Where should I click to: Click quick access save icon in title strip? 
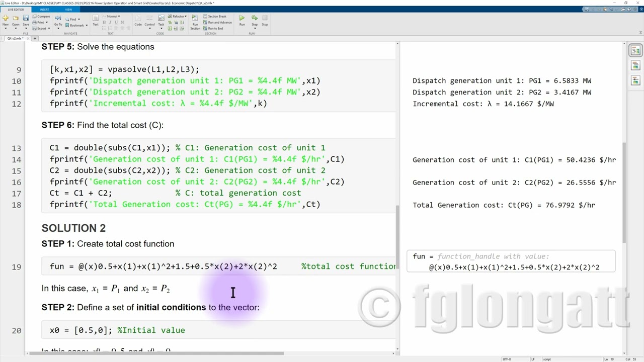coord(587,9)
